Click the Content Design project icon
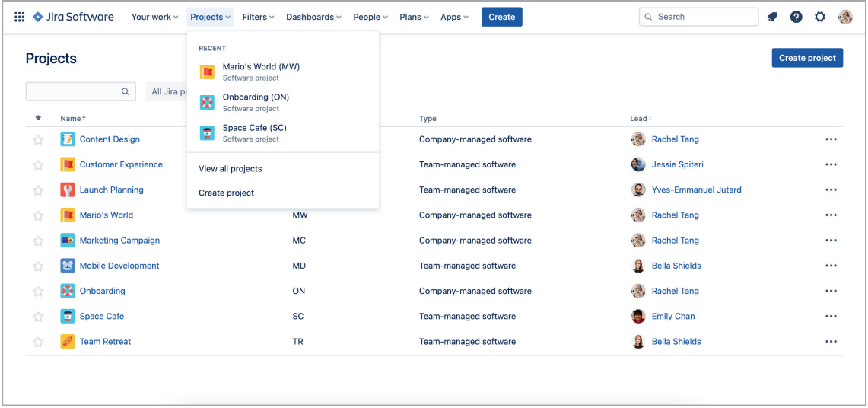 (x=68, y=139)
